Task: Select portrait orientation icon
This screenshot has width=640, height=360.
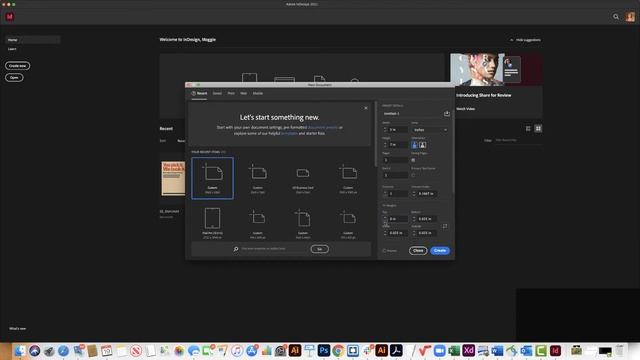Action: (415, 145)
